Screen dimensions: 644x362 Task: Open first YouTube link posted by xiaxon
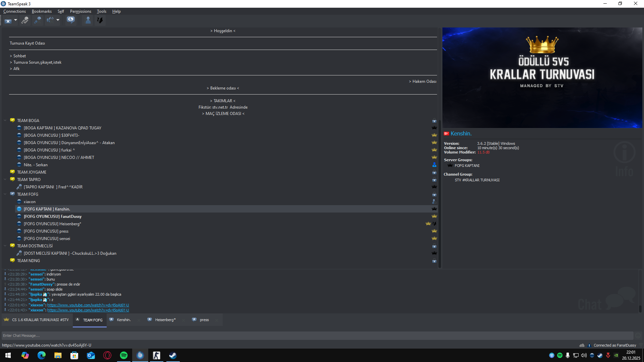tap(88, 305)
